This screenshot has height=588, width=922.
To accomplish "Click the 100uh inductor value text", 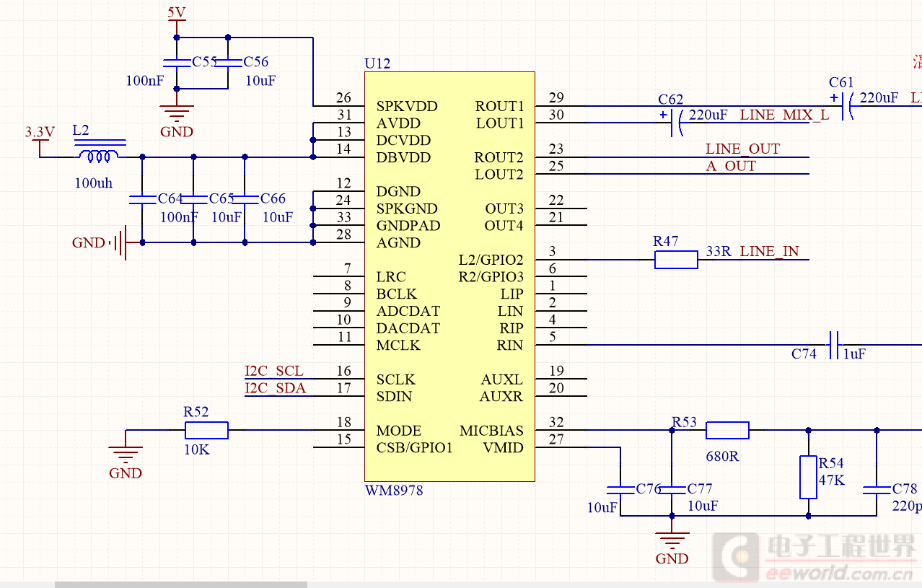I will pos(94,183).
